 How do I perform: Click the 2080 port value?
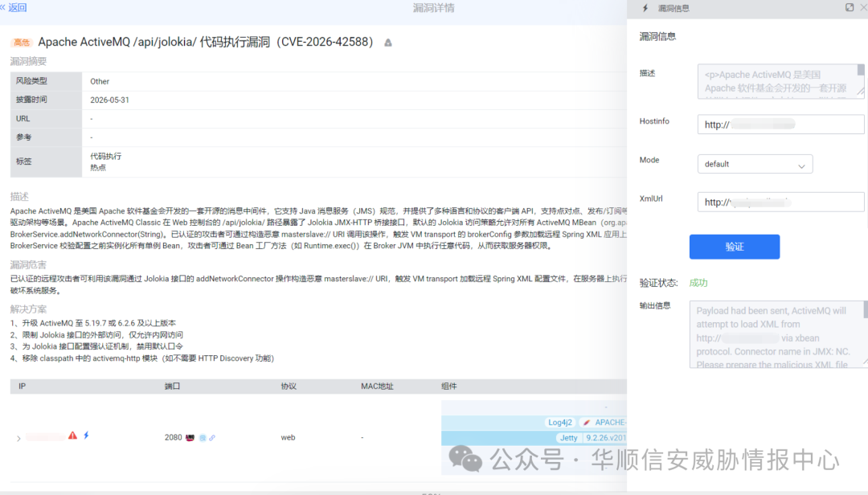pyautogui.click(x=174, y=437)
